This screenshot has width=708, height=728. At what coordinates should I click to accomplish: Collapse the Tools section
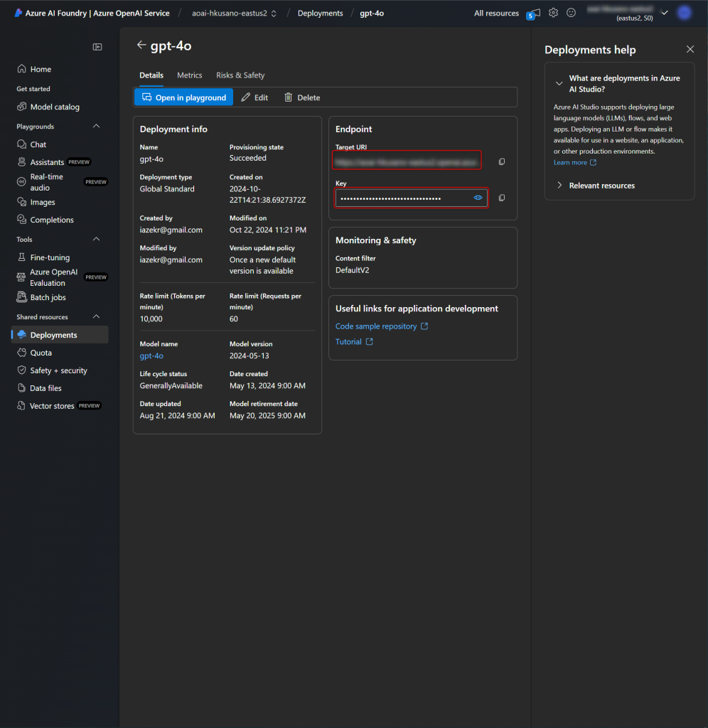point(96,239)
